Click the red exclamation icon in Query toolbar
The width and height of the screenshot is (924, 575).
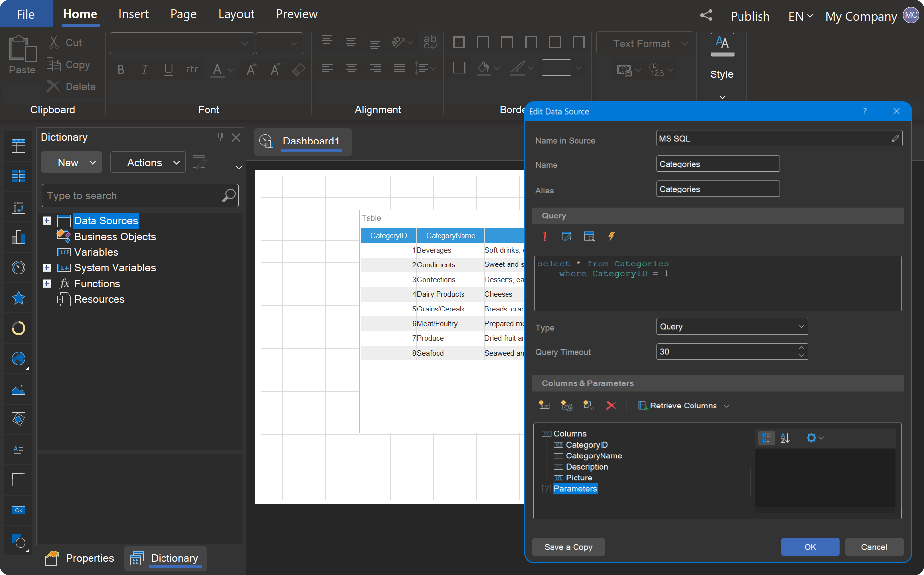pos(544,237)
